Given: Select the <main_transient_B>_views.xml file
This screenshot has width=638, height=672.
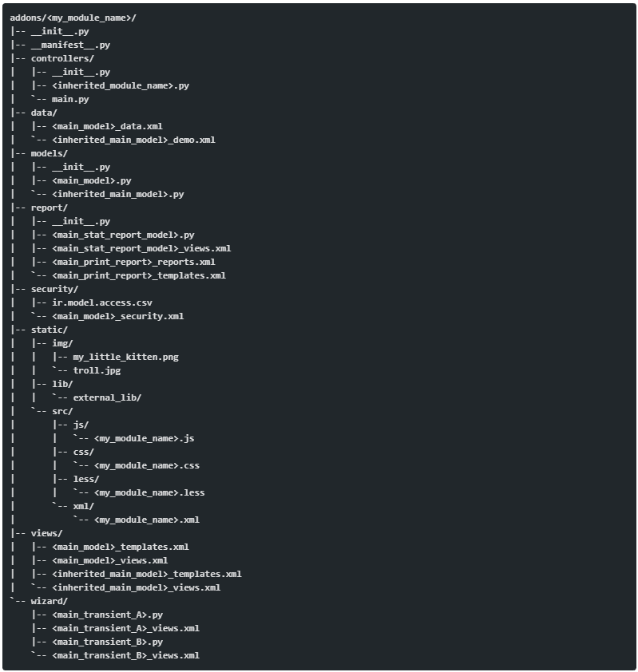Looking at the screenshot, I should (125, 654).
